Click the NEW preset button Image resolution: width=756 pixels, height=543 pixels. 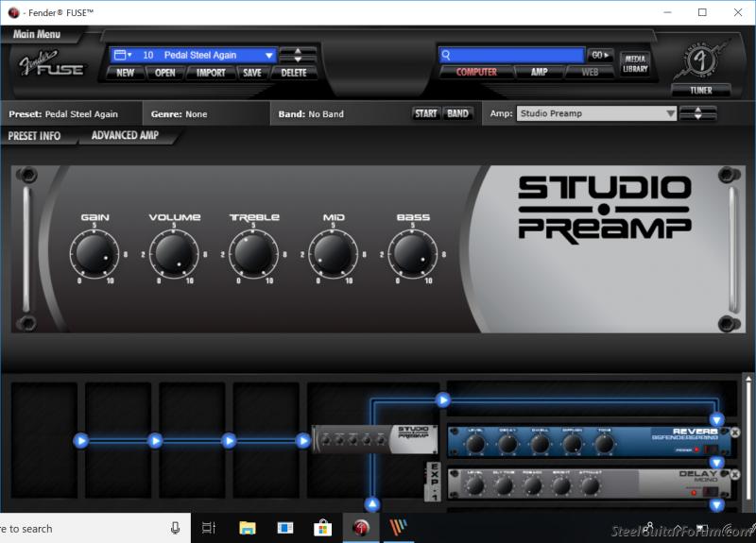(x=125, y=73)
